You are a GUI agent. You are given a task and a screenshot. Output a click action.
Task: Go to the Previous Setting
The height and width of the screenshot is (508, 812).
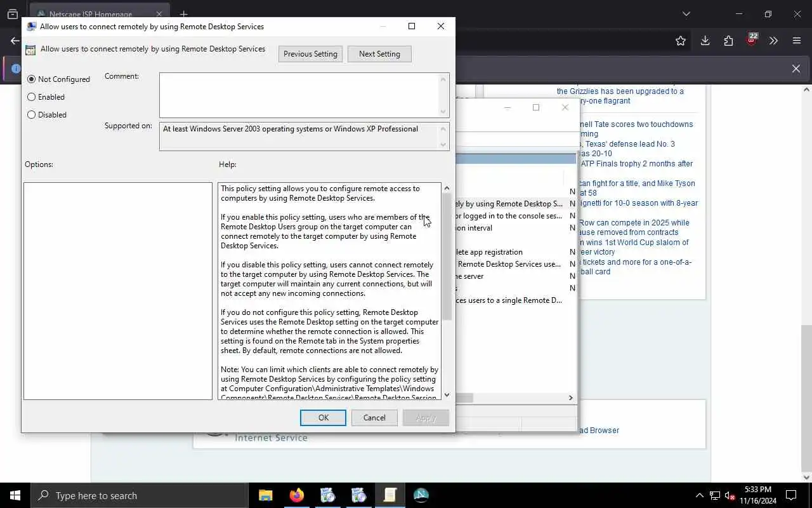[310, 54]
